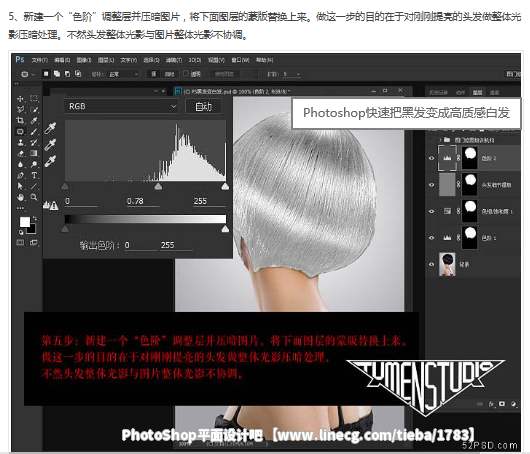Screen dimensions: 530x454
Task: Switch to the 历史记录 panel tab
Action: 438,92
